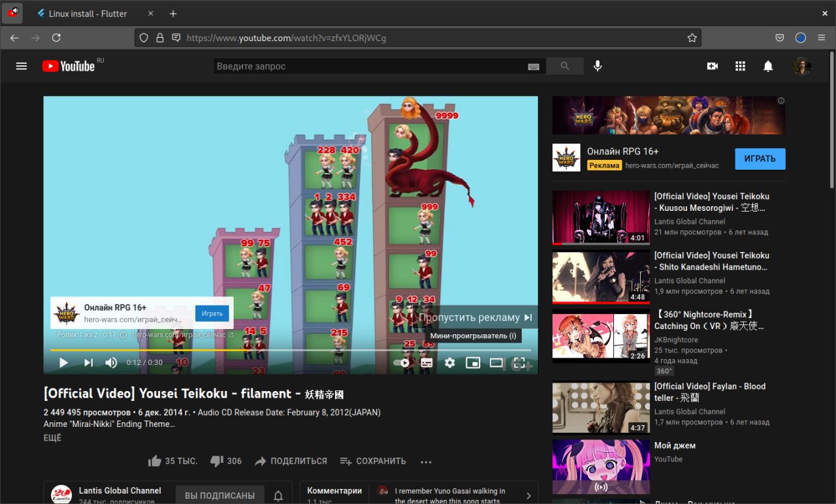Open 'Faylan - Blood teller' video title
Viewport: 836px width, 504px height.
point(710,392)
